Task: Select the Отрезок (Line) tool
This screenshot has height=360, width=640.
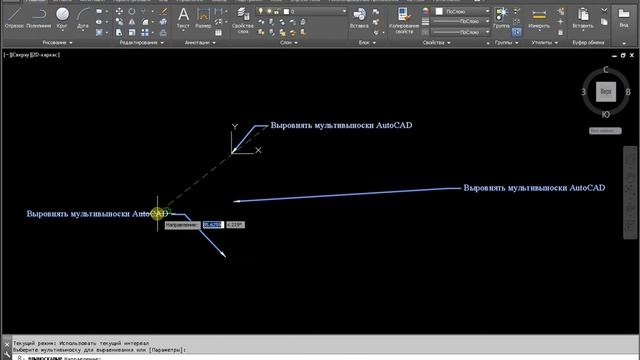Action: pyautogui.click(x=14, y=18)
